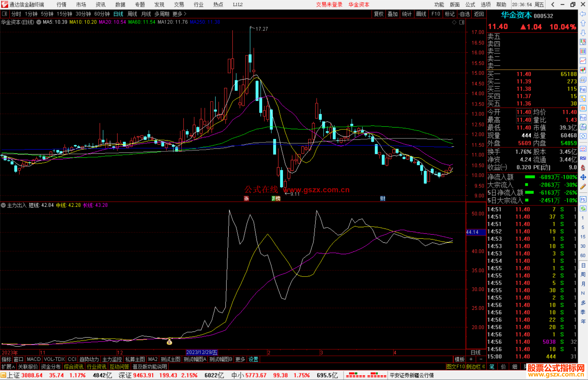This screenshot has height=380, width=588.
Task: Open the 更多 indicators list
Action: click(x=240, y=359)
